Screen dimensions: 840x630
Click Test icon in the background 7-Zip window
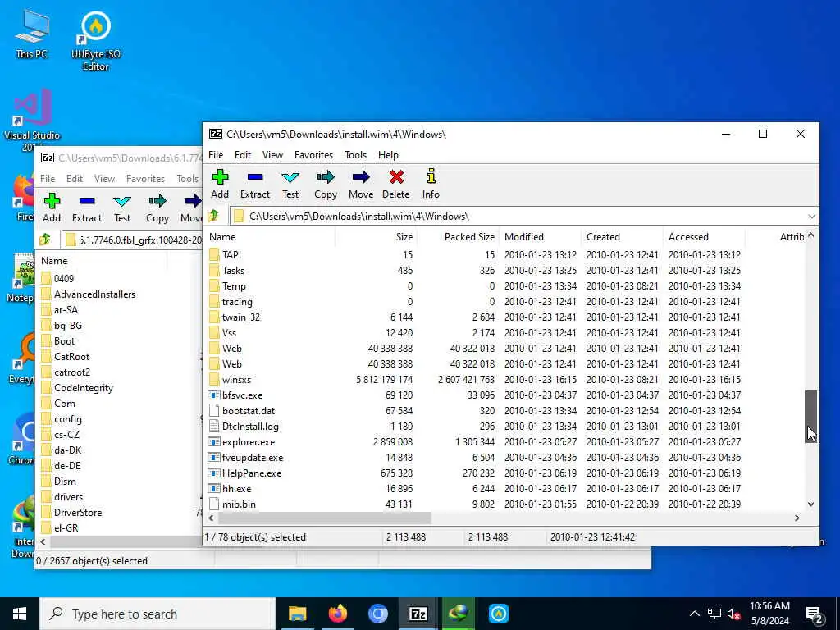coord(122,201)
